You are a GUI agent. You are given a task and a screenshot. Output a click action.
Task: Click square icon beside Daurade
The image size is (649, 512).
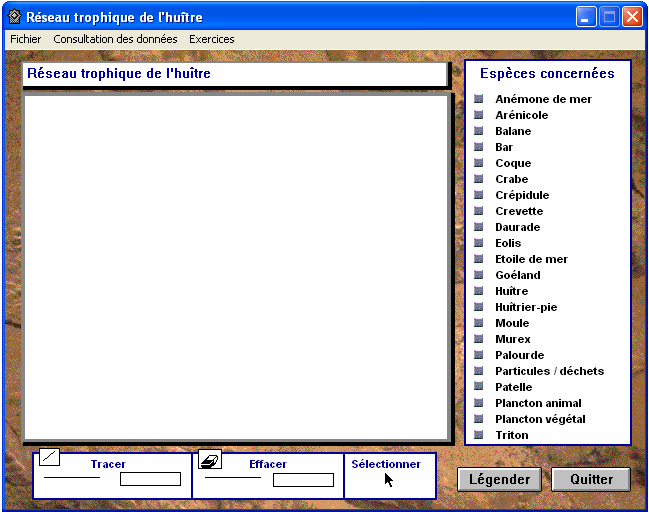tap(478, 227)
